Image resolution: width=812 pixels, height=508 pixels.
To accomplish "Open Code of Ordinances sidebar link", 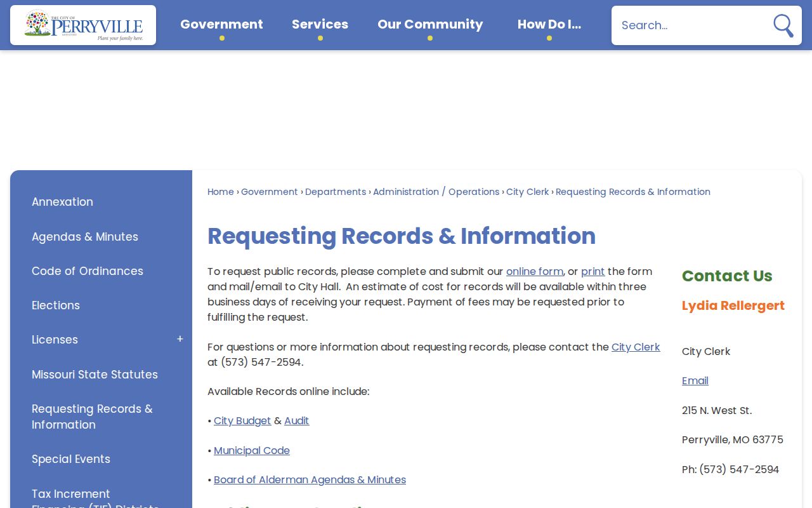I will [x=88, y=271].
